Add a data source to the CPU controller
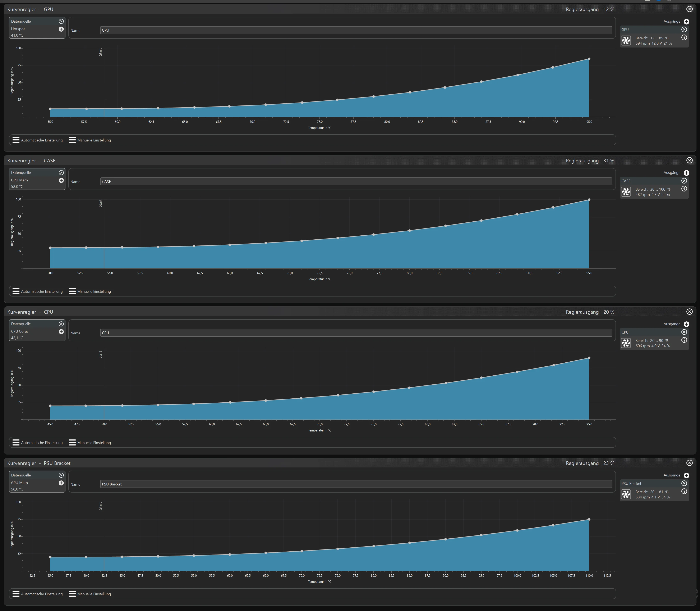The height and width of the screenshot is (611, 700). pyautogui.click(x=61, y=332)
